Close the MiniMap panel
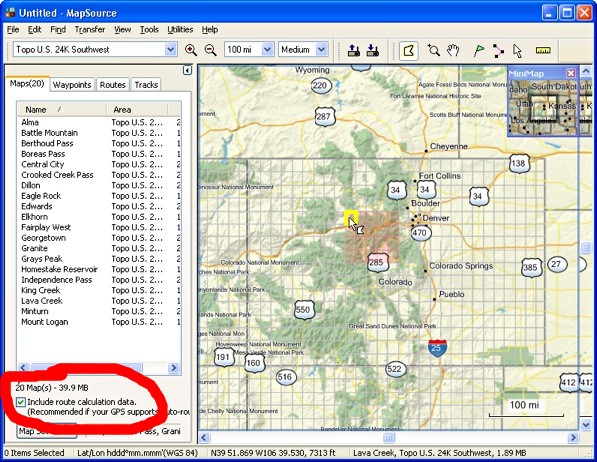 (570, 73)
